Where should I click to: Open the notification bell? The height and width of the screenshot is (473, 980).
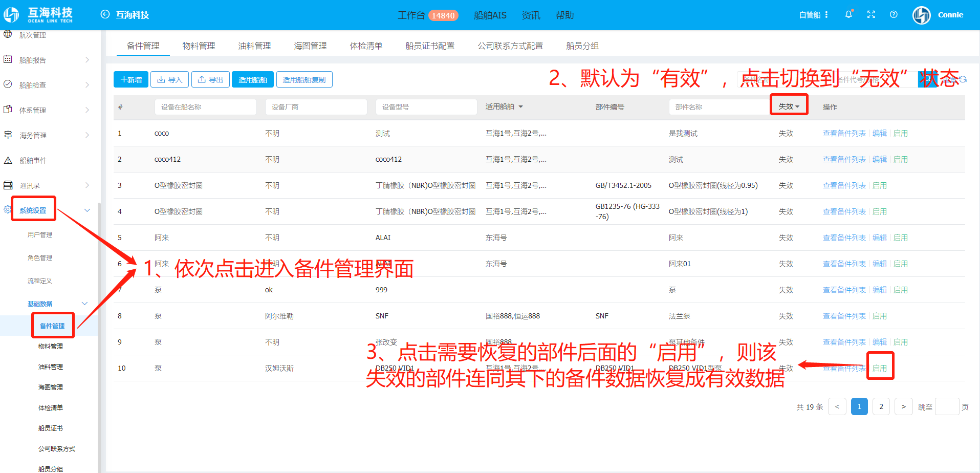pyautogui.click(x=848, y=14)
